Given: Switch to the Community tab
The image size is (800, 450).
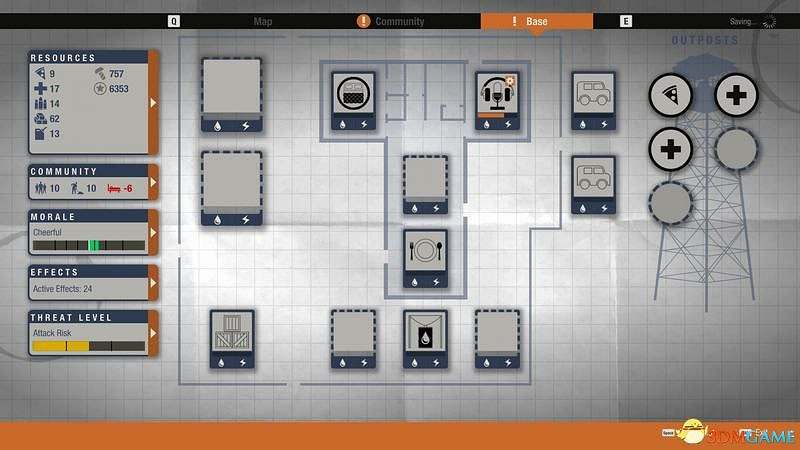Looking at the screenshot, I should point(399,21).
